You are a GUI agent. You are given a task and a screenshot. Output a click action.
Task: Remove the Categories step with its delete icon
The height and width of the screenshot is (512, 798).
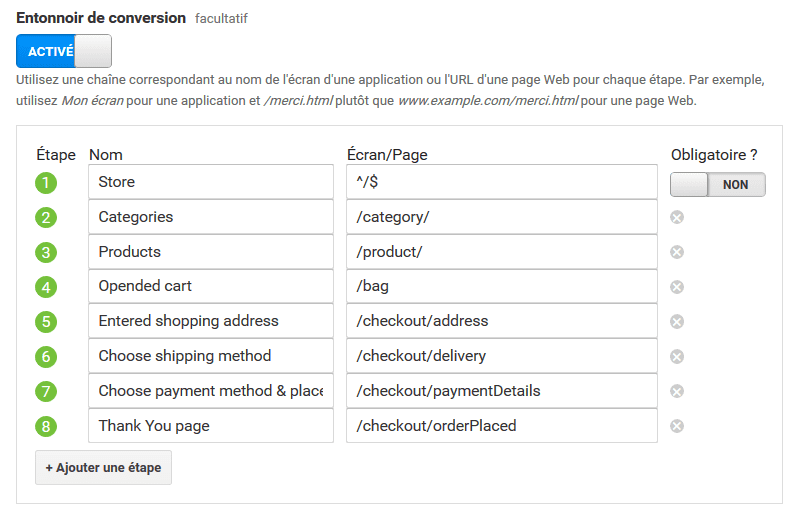click(x=677, y=217)
